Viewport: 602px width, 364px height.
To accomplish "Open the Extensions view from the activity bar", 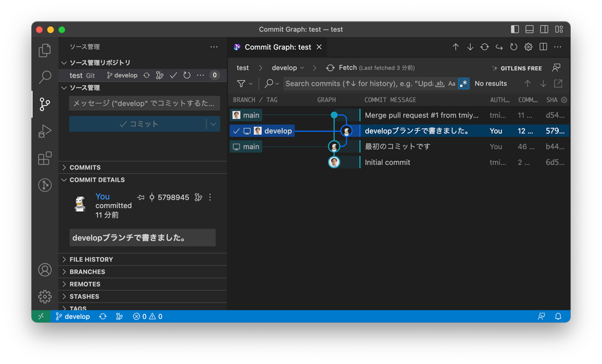I will tap(45, 158).
